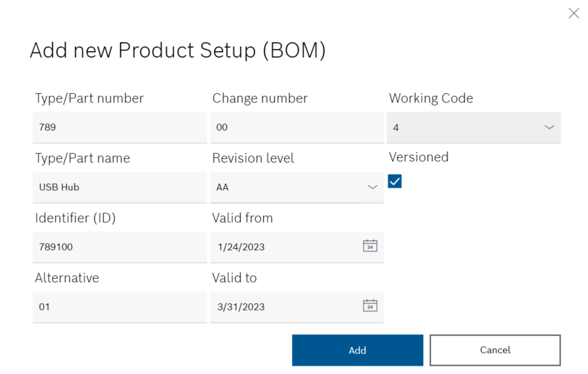Click the Versioned label text
Image resolution: width=588 pixels, height=374 pixels.
pyautogui.click(x=419, y=157)
